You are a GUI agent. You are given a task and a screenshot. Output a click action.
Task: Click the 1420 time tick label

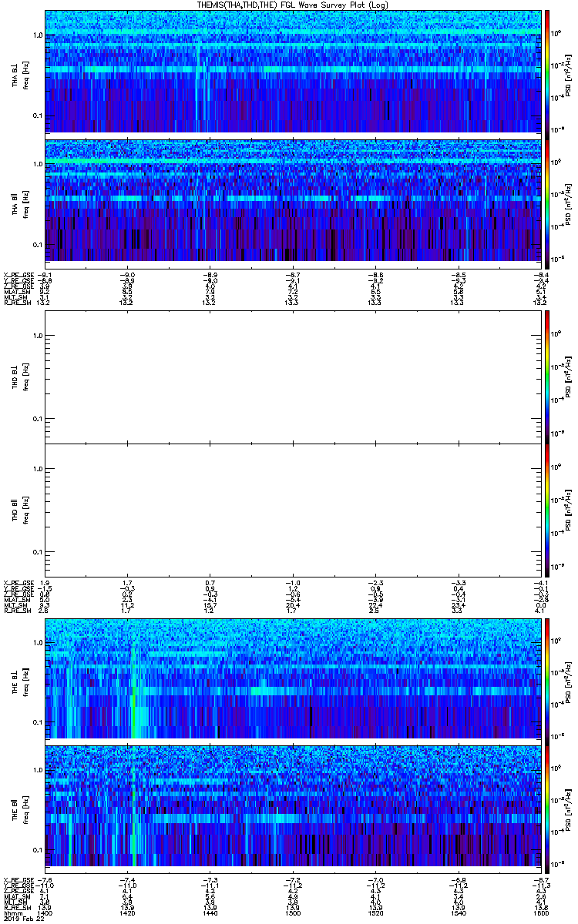coord(128,913)
